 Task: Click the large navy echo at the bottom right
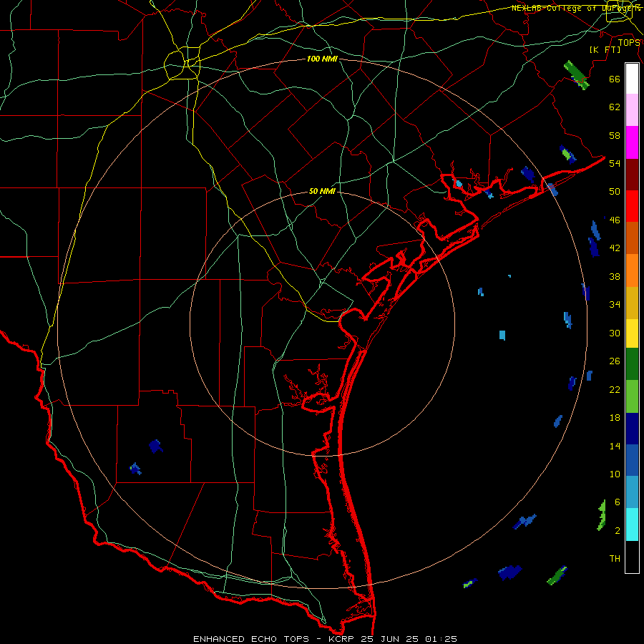click(509, 572)
